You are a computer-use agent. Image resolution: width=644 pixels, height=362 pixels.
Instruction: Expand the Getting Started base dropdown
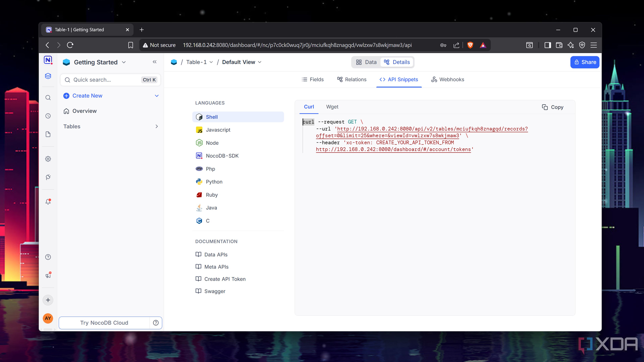[x=124, y=62]
